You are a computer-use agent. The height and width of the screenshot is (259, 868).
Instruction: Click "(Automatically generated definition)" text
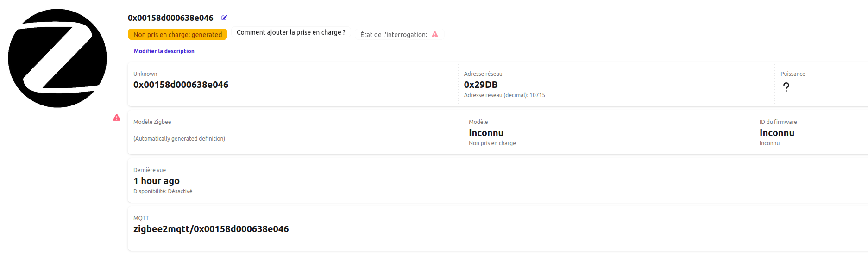point(179,139)
